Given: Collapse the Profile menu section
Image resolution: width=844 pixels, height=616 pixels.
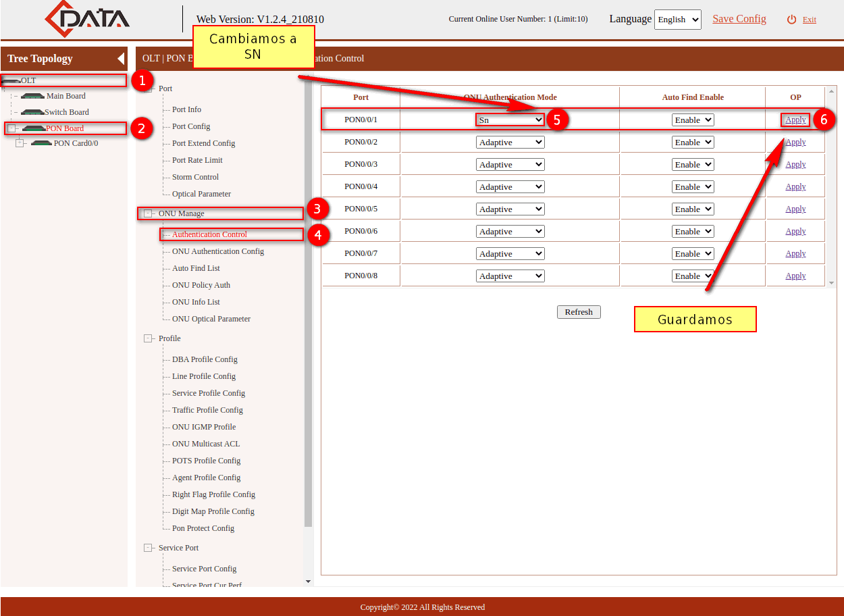Looking at the screenshot, I should (148, 338).
